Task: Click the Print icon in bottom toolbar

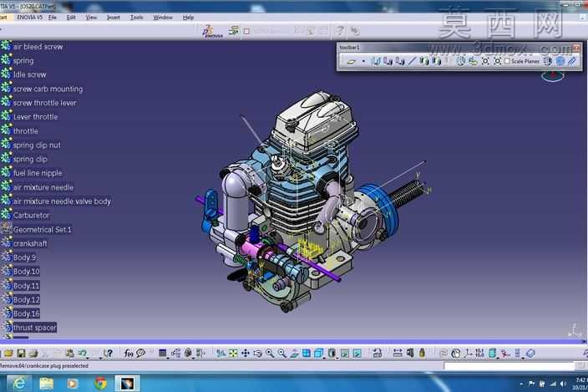Action: [x=33, y=353]
